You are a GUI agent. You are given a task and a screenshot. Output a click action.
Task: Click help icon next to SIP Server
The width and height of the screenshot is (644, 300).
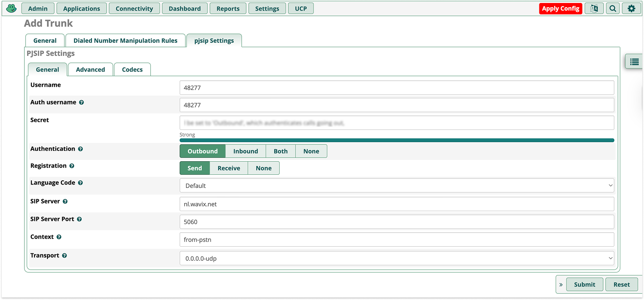[65, 201]
